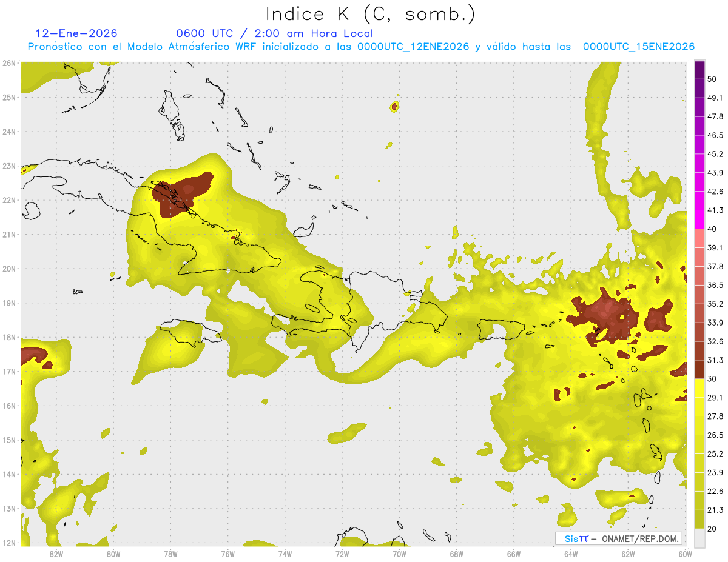Click latitude label '21N'
This screenshot has width=728, height=562.
pos(9,234)
